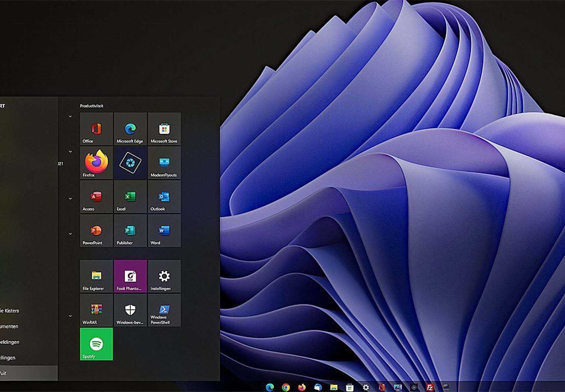Open the File Explorer tile in Start menu

96,276
